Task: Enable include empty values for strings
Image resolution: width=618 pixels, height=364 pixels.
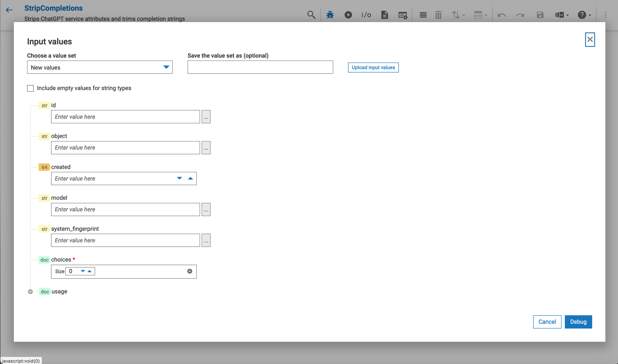Action: point(30,88)
